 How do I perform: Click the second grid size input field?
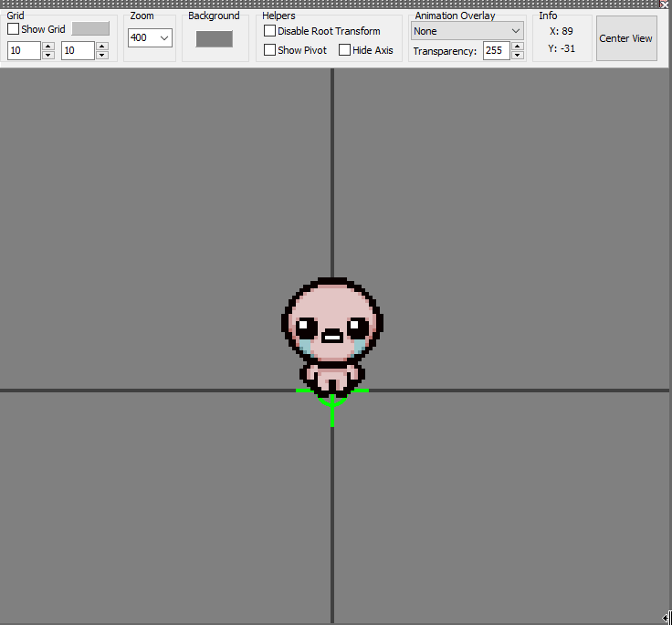(78, 50)
